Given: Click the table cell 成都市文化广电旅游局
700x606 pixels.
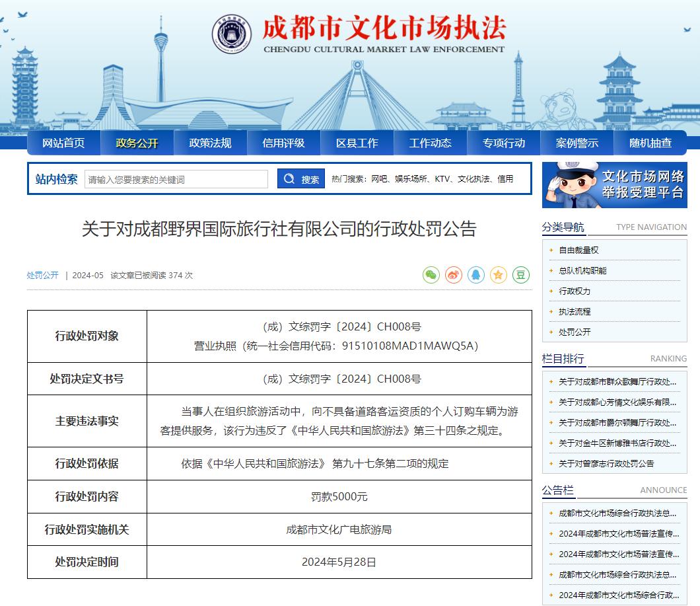Looking at the screenshot, I should (x=339, y=529).
